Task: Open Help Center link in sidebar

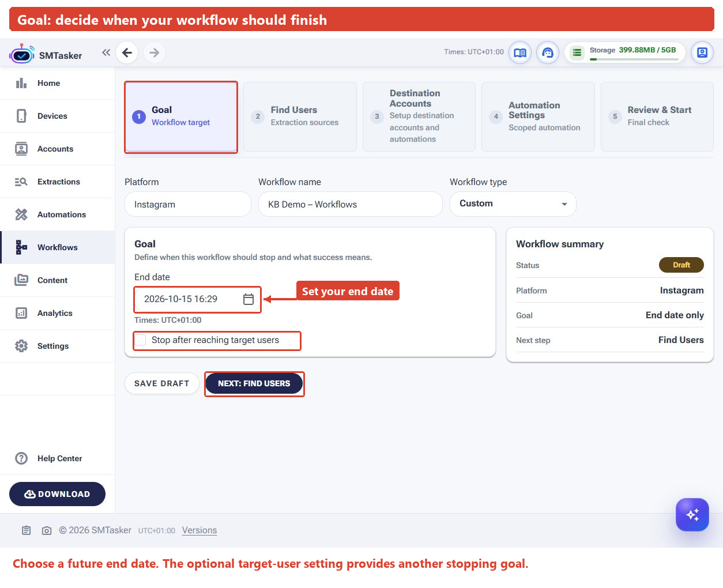Action: tap(58, 458)
